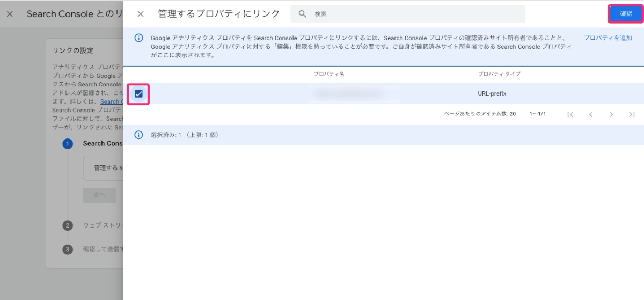Close the Search Console link dialog behind
Image resolution: width=644 pixels, height=300 pixels.
pyautogui.click(x=10, y=14)
